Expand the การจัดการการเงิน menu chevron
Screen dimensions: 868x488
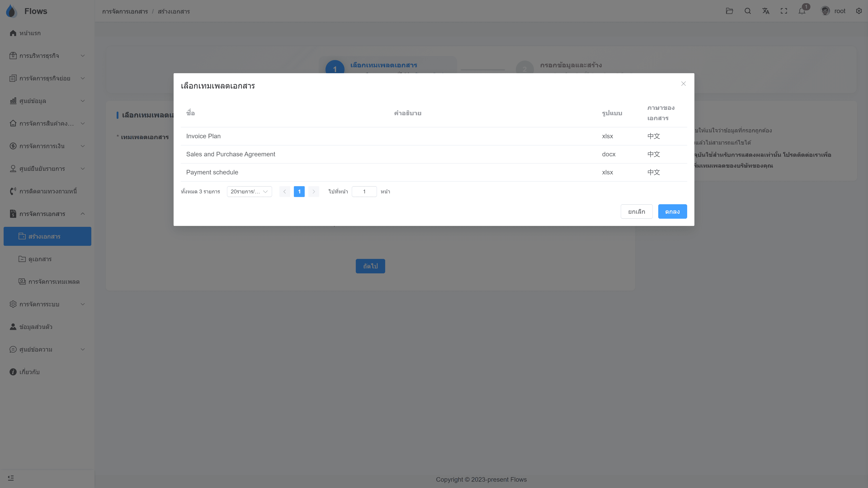pyautogui.click(x=83, y=146)
